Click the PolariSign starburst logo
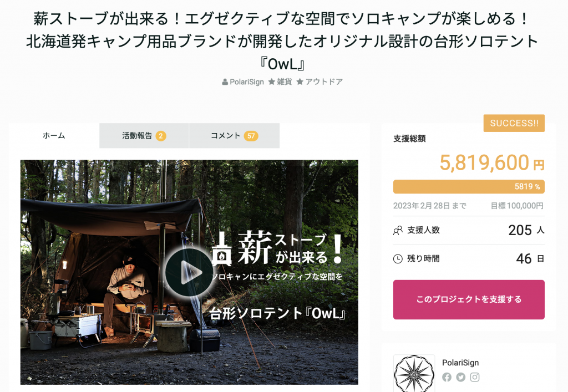Image resolution: width=568 pixels, height=392 pixels. (414, 374)
